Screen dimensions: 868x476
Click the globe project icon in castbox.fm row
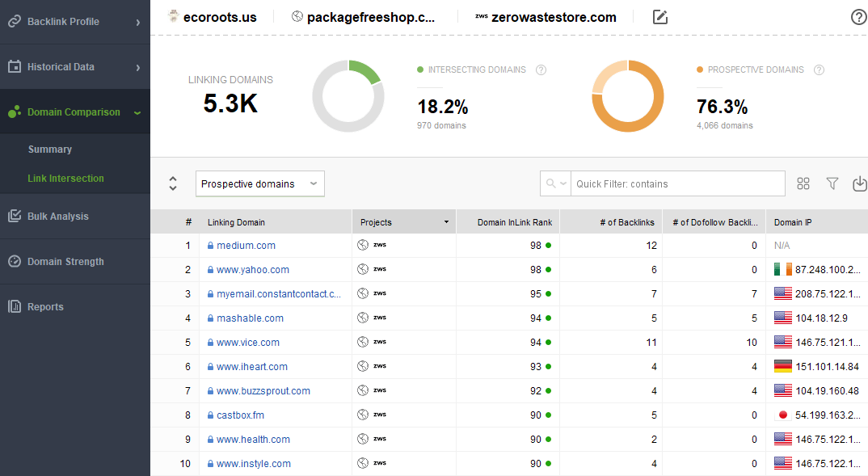(x=363, y=415)
